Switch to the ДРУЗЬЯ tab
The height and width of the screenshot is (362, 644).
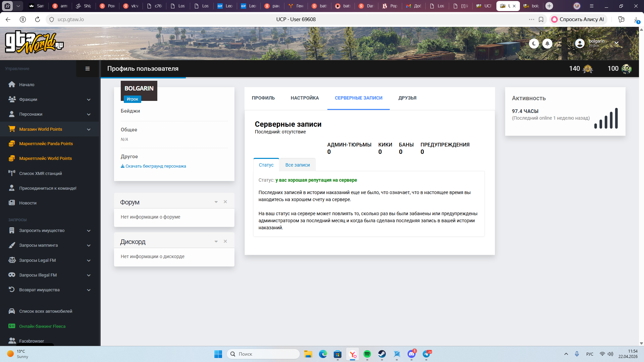click(407, 98)
